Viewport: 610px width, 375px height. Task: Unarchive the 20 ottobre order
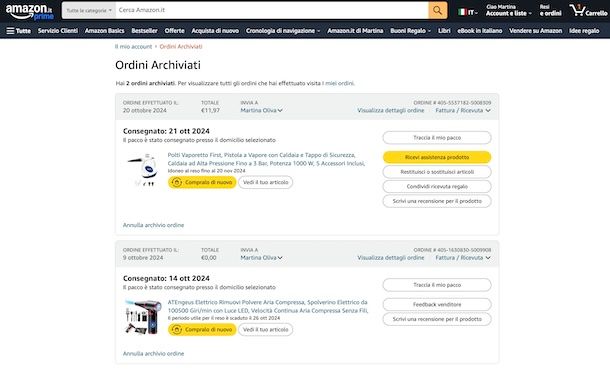coord(153,225)
